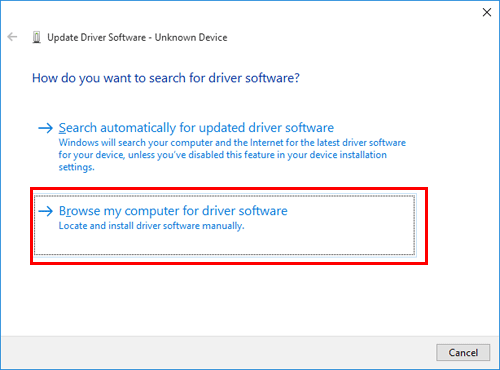Click the 'Locate and install driver software manually' text
This screenshot has height=370, width=500.
151,226
